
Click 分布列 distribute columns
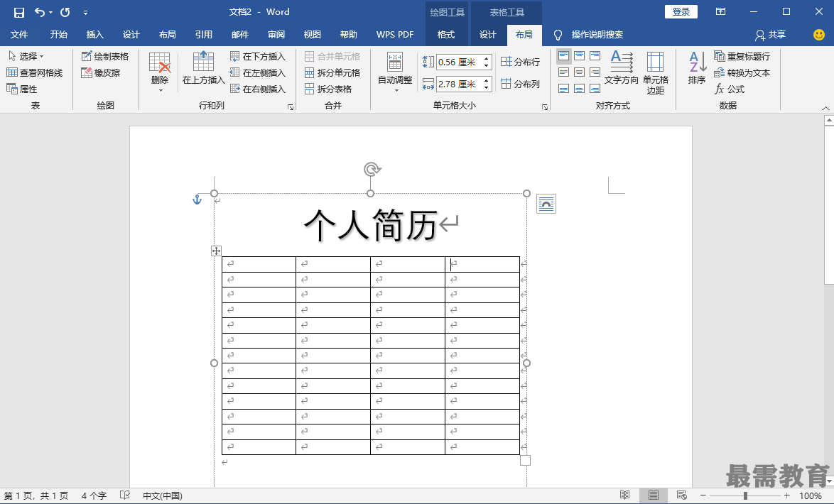520,84
